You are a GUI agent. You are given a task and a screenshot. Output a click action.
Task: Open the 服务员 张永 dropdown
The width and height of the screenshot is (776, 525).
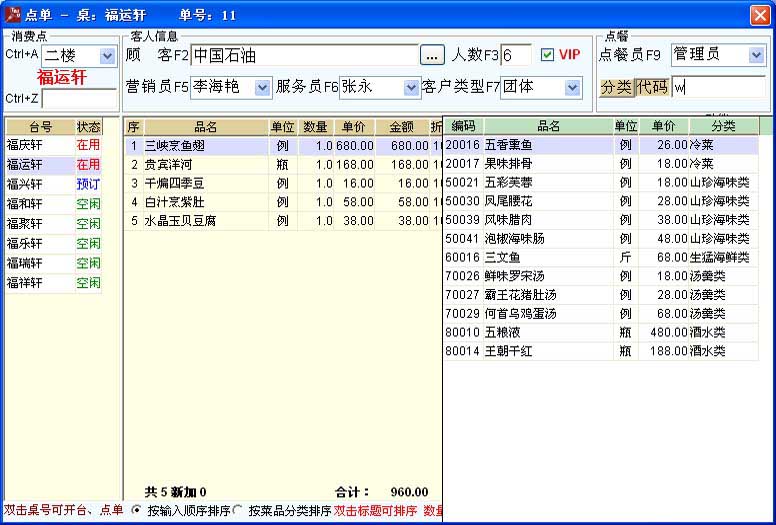(411, 88)
